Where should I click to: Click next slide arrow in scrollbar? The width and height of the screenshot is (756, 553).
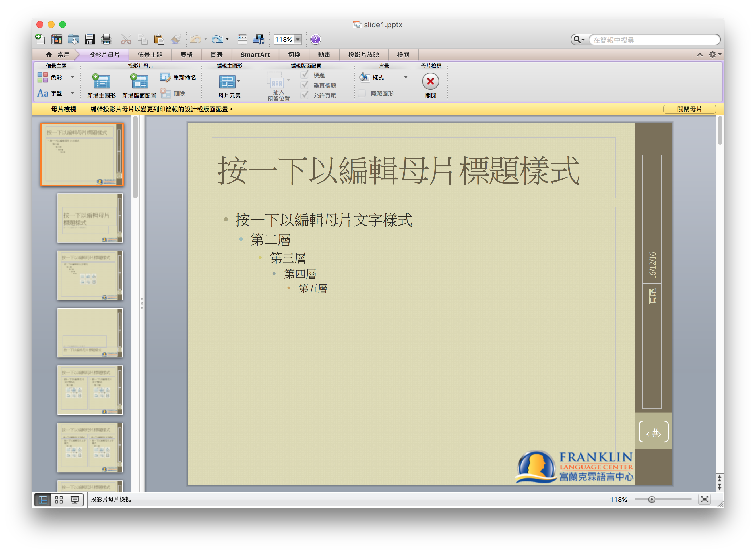[719, 487]
